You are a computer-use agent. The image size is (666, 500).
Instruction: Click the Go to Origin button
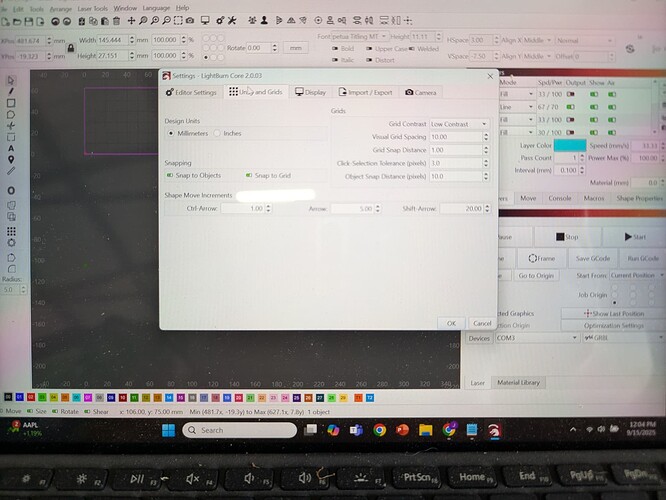[x=536, y=275]
